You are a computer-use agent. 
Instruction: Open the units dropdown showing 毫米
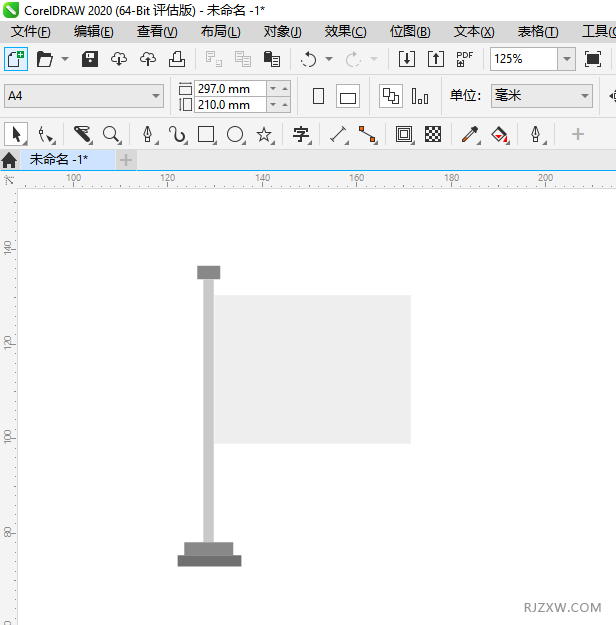(x=542, y=96)
